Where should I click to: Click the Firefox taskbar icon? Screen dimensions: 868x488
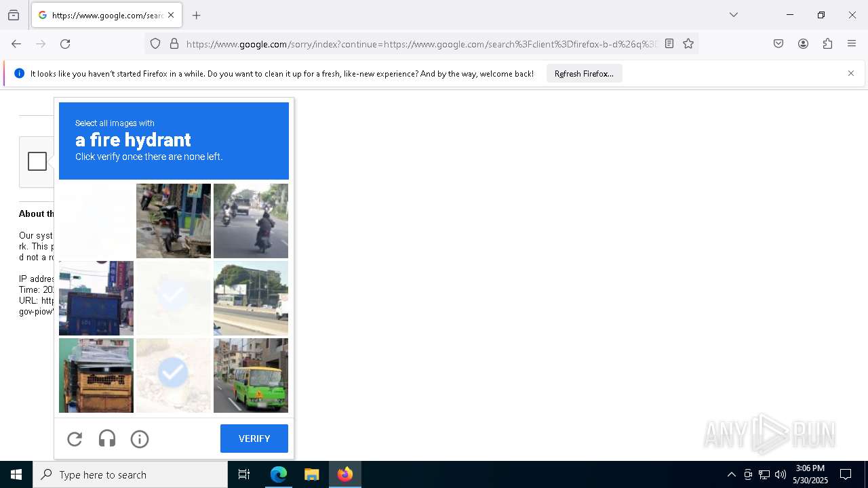click(x=345, y=474)
